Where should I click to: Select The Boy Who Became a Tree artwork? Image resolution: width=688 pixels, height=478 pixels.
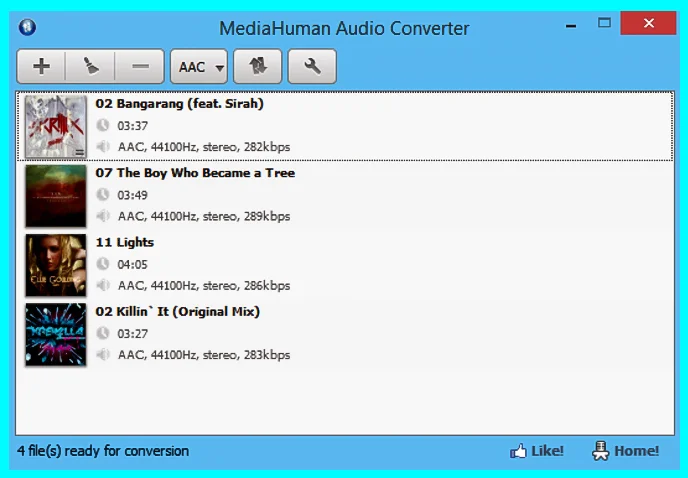click(56, 196)
